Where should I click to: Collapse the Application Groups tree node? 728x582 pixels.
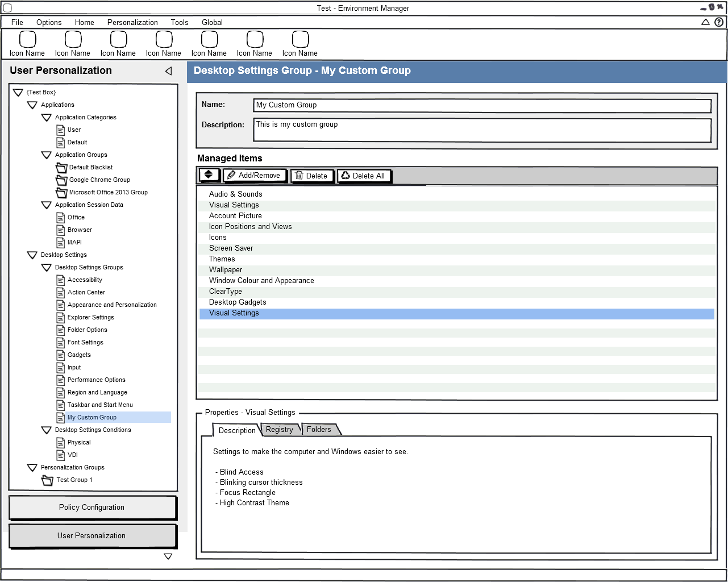47,155
